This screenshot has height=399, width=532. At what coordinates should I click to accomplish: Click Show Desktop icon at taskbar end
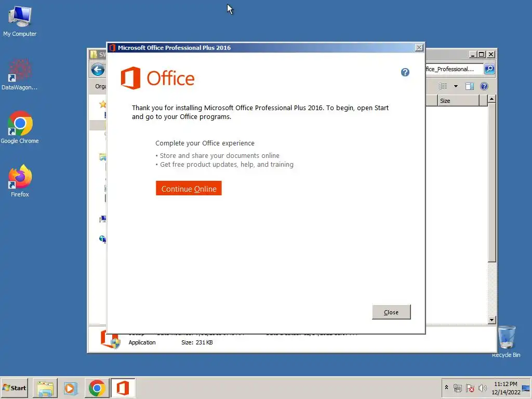[526, 388]
